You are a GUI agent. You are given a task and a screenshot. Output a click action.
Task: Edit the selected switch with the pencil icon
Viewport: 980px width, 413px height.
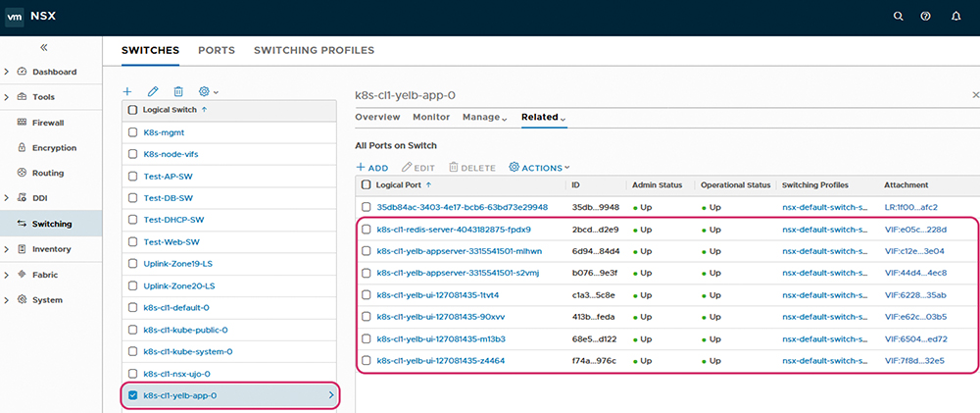(153, 91)
